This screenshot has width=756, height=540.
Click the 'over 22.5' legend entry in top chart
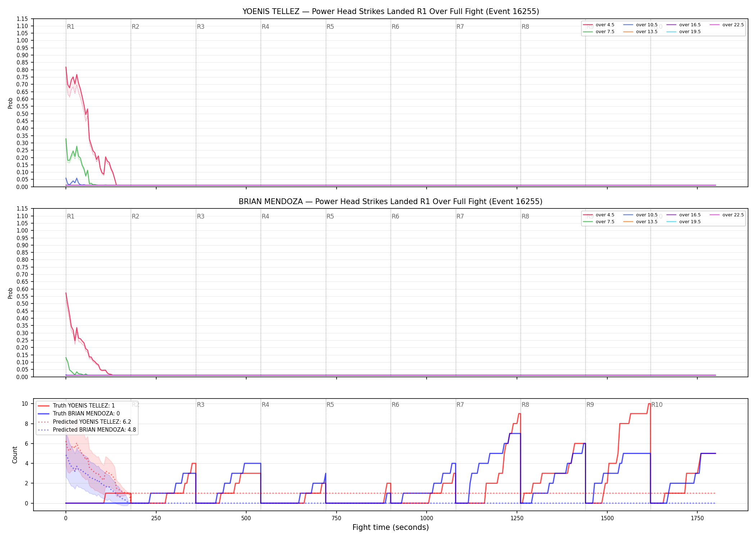pyautogui.click(x=727, y=25)
